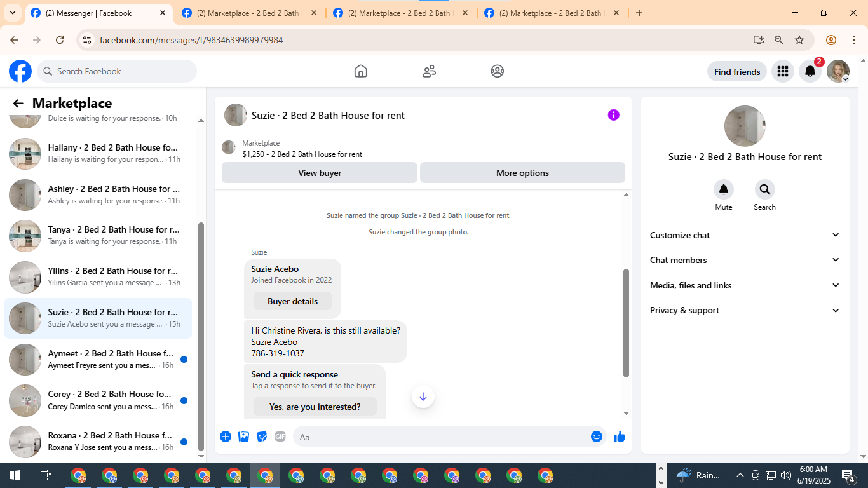Open Aymeet's unread conversation
This screenshot has height=488, width=868.
pos(98,359)
